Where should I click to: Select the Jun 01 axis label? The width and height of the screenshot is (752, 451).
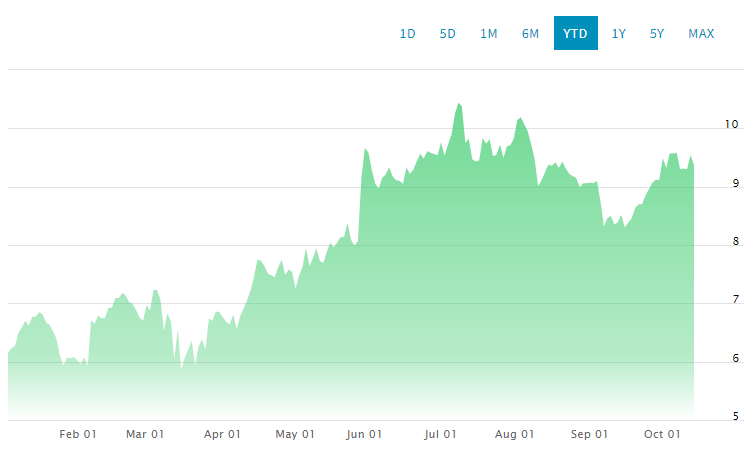(x=364, y=434)
